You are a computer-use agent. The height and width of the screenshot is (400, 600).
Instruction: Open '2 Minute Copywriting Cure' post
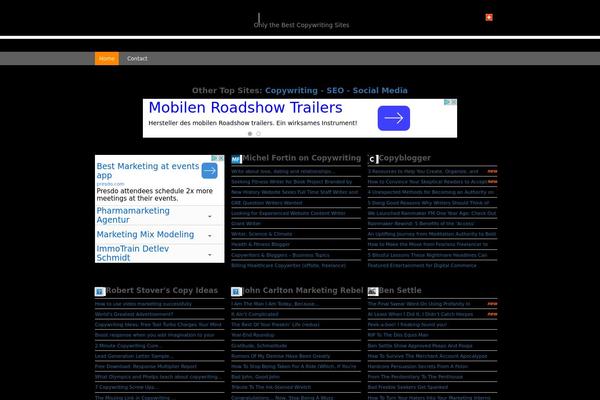coord(128,346)
